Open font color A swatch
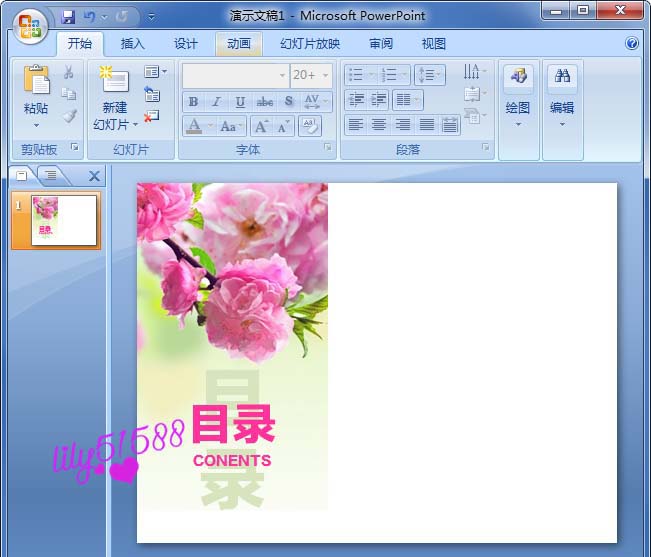The height and width of the screenshot is (557, 651). (x=194, y=126)
